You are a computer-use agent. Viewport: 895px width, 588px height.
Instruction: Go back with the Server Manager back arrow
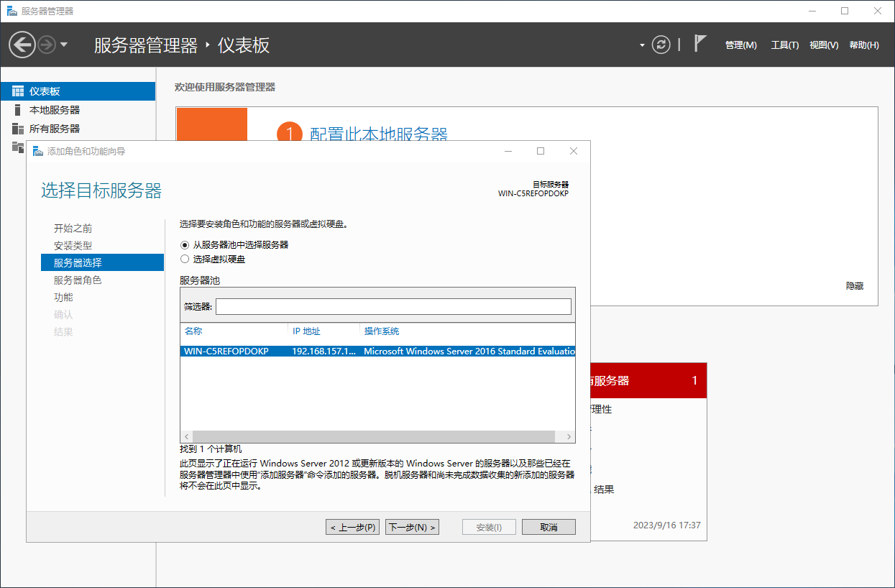point(22,45)
